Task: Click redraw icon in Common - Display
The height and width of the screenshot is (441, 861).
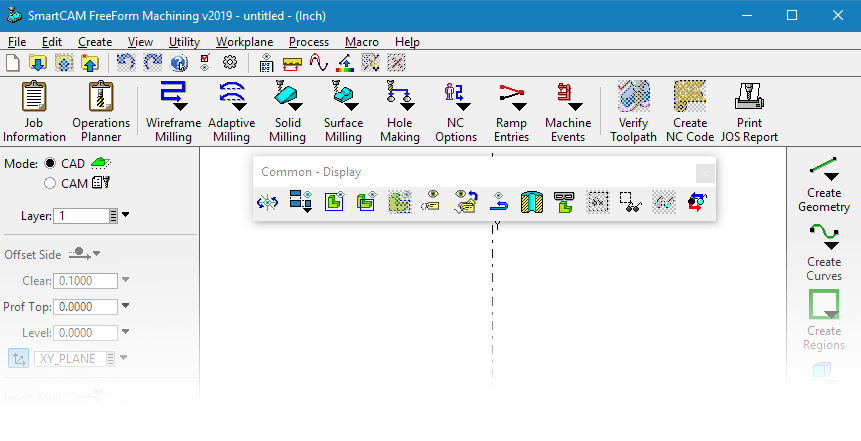Action: coord(267,202)
